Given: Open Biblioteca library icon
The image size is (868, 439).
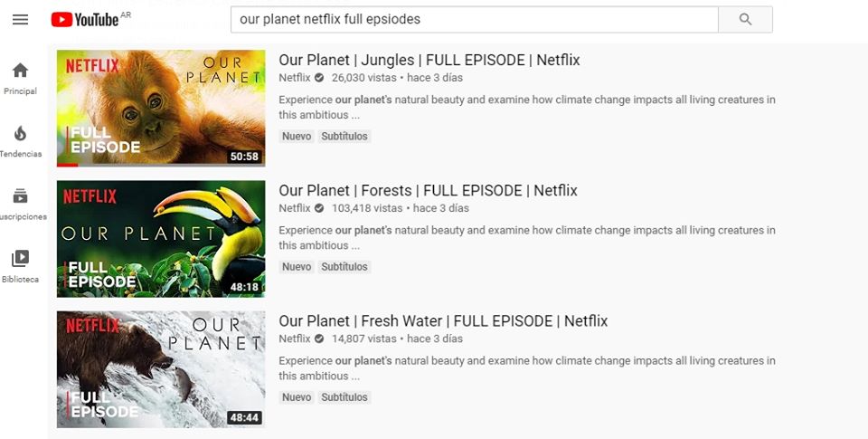Looking at the screenshot, I should 21,258.
